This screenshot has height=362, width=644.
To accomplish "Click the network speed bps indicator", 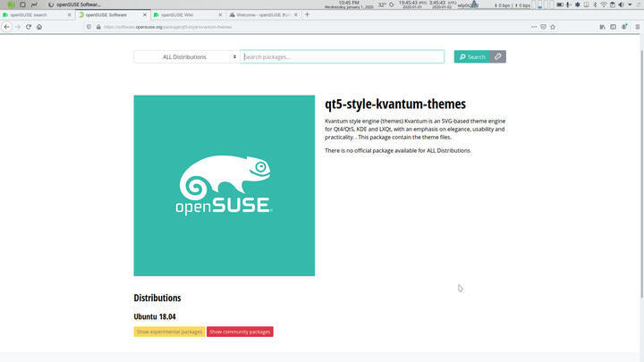I will point(512,5).
